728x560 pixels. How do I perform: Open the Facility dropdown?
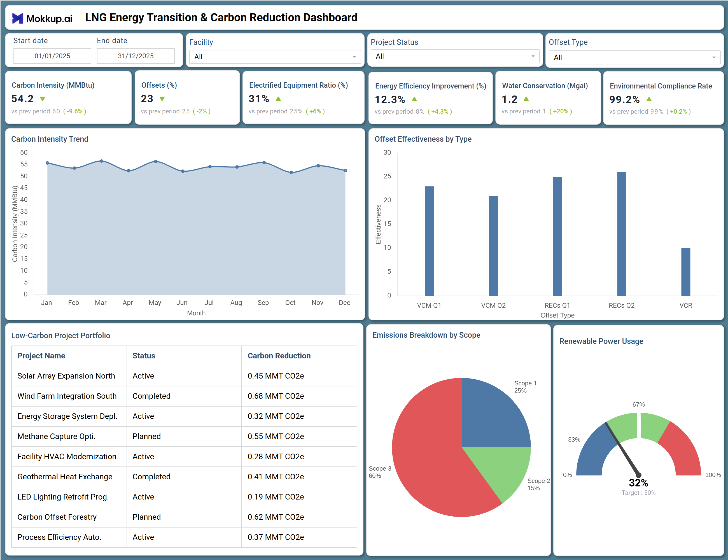(x=275, y=57)
